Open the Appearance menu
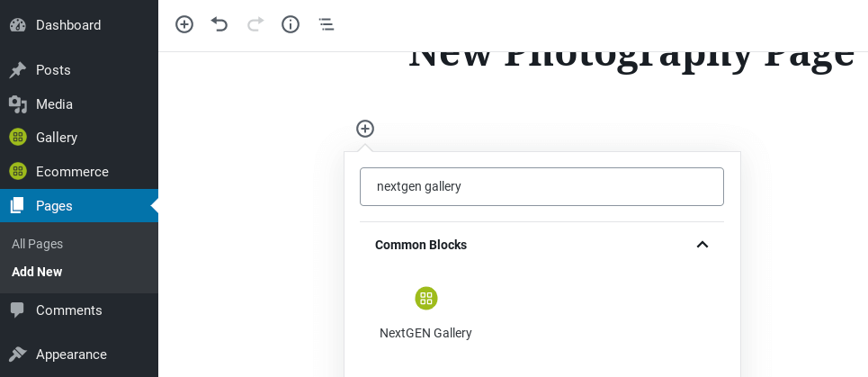Image resolution: width=868 pixels, height=377 pixels. click(x=79, y=355)
